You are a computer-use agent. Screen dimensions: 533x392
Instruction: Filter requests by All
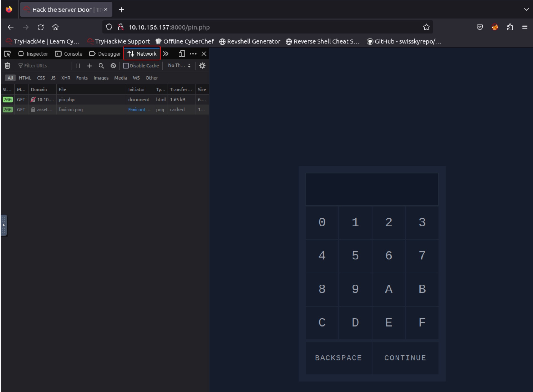click(10, 78)
